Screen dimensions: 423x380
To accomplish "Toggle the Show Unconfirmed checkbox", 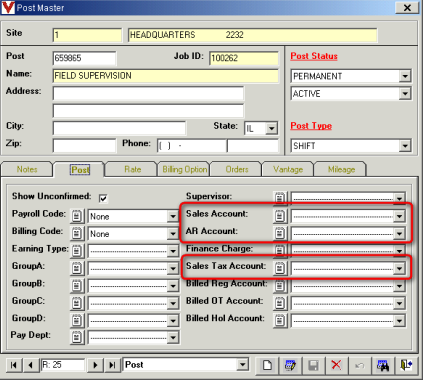I will tap(103, 198).
